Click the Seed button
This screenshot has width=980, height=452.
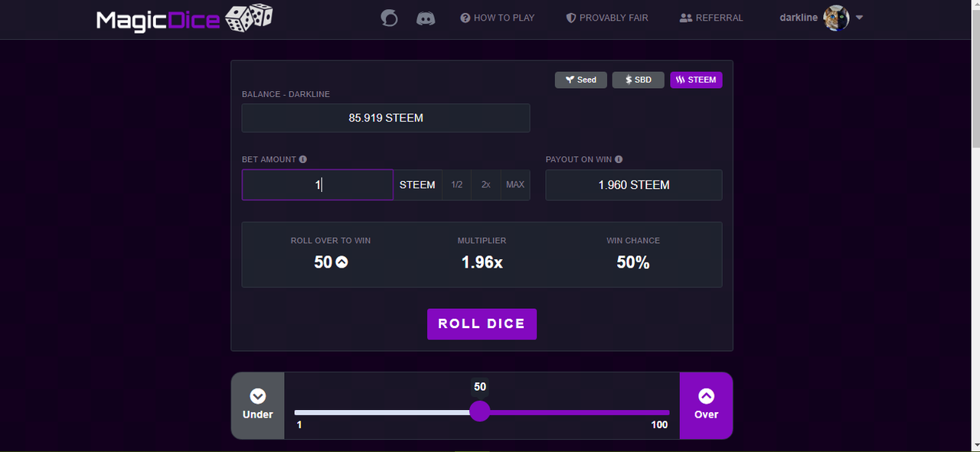coord(581,80)
